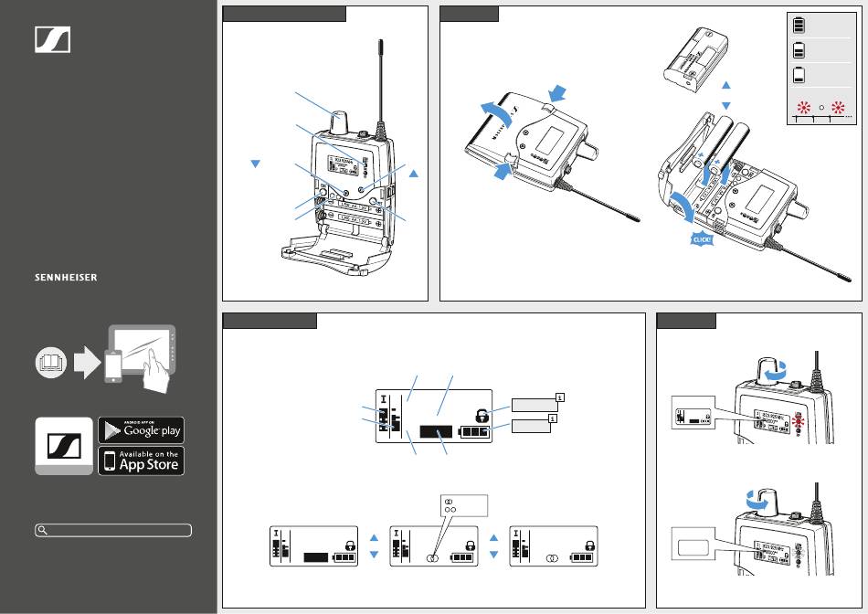This screenshot has height=614, width=868.
Task: Open the Sennheiser app tile icon
Action: (x=64, y=446)
